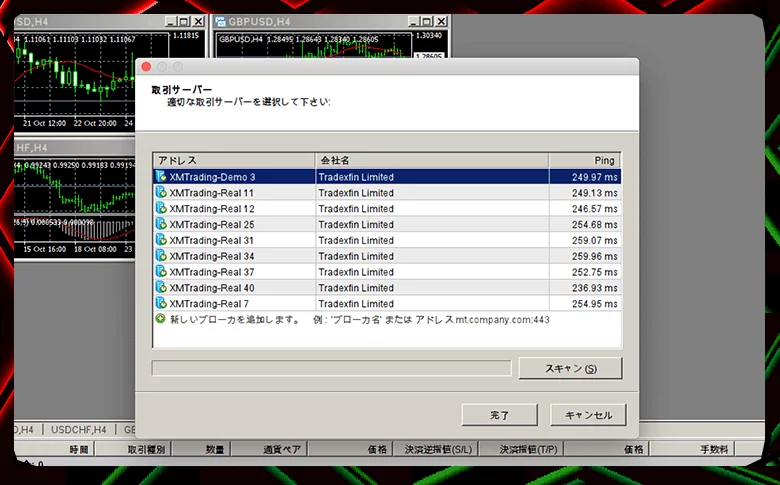The image size is (780, 485).
Task: Pick the XMTrading-Real 25 address text
Action: pyautogui.click(x=211, y=225)
